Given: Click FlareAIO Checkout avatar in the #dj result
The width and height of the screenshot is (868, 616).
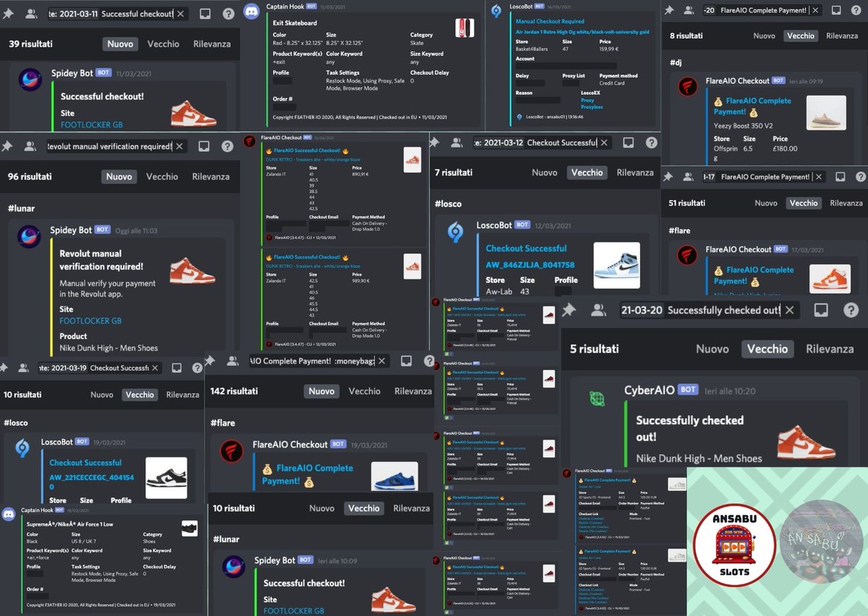Looking at the screenshot, I should (687, 87).
